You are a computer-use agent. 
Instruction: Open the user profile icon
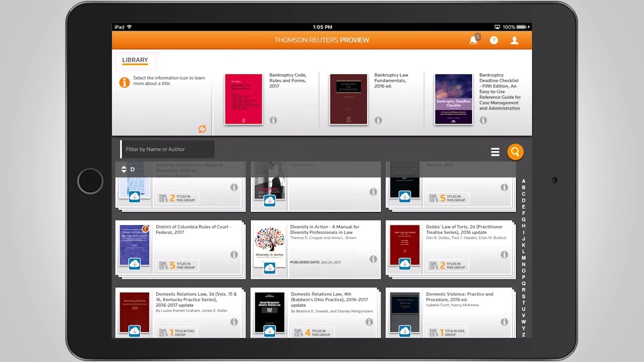[514, 40]
